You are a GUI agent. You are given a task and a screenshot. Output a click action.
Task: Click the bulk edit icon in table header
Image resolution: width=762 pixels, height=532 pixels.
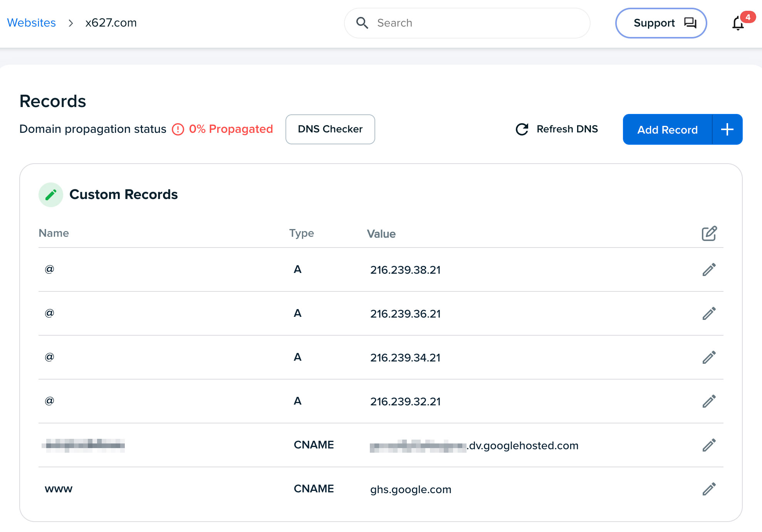pyautogui.click(x=709, y=233)
